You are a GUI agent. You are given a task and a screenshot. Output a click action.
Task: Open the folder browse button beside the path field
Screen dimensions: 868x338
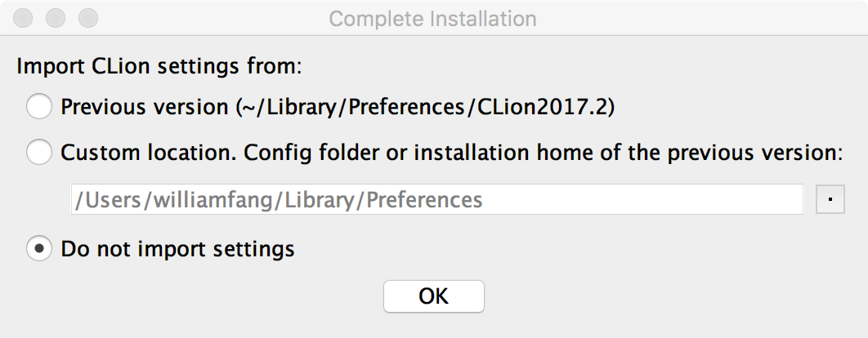pos(830,199)
